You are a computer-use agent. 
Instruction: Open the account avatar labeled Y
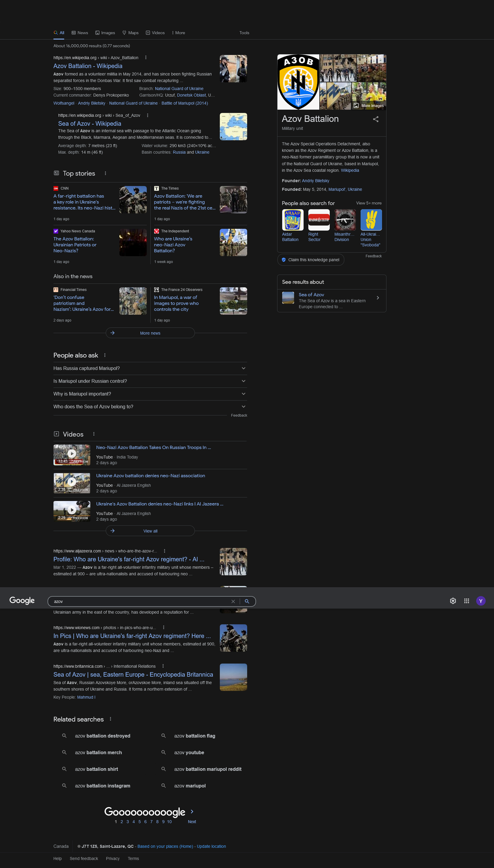[x=480, y=601]
